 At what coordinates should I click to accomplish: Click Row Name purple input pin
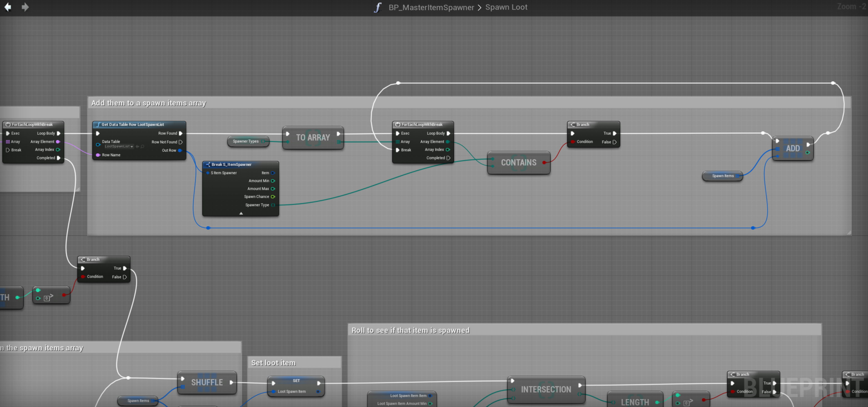98,155
